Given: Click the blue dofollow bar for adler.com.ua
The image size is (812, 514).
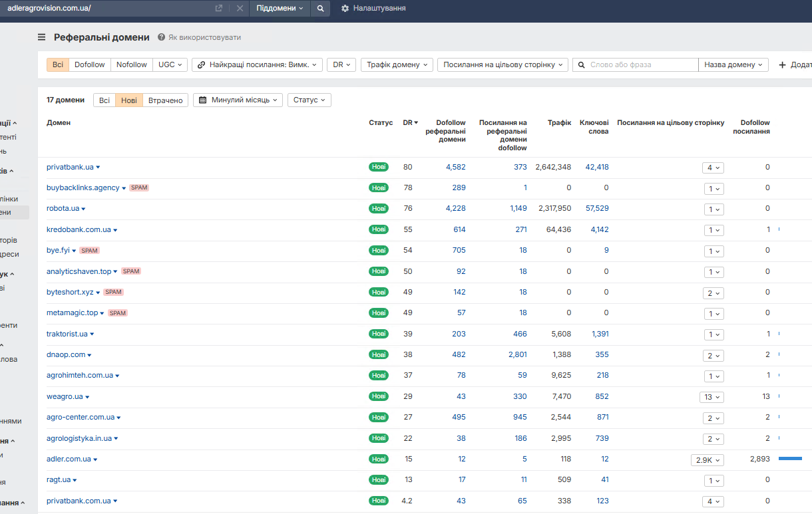Looking at the screenshot, I should pos(790,459).
